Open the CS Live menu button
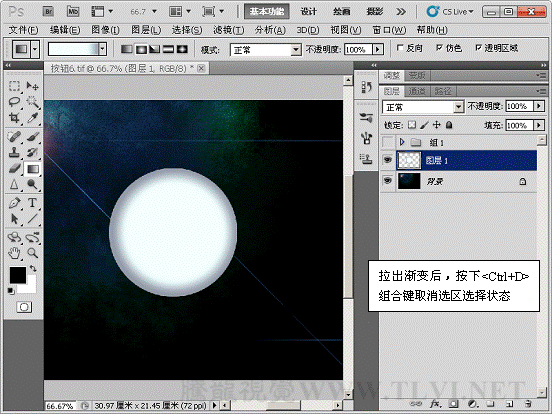The height and width of the screenshot is (414, 552). [x=450, y=12]
